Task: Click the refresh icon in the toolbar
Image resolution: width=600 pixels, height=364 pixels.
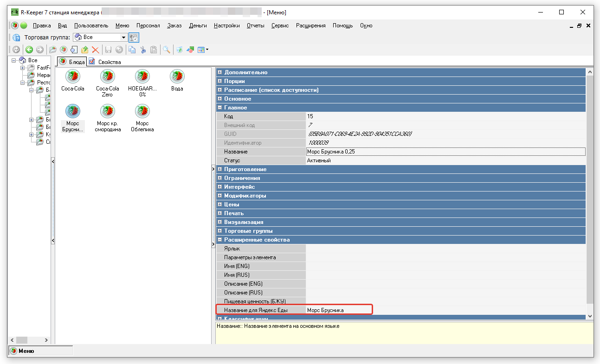Action: 16,50
